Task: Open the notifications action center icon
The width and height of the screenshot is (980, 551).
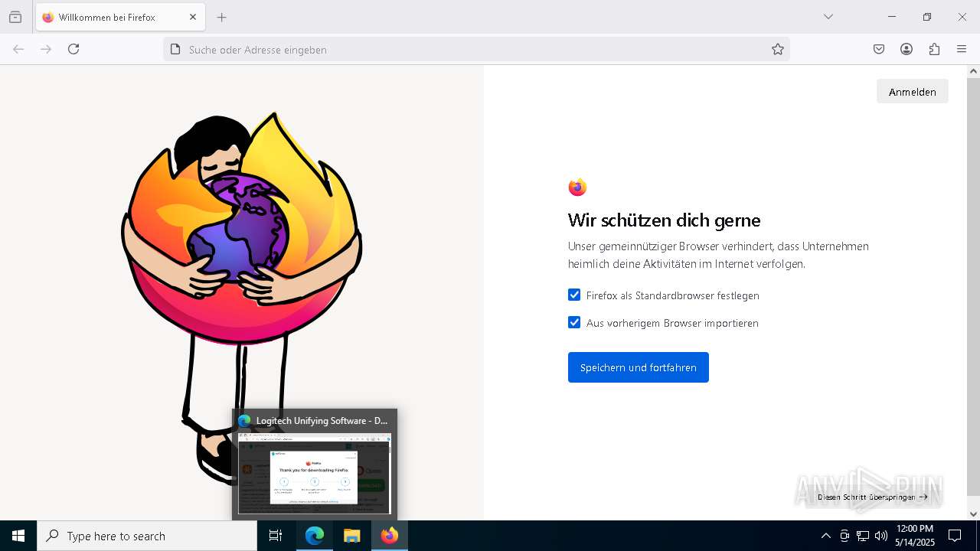Action: [955, 536]
